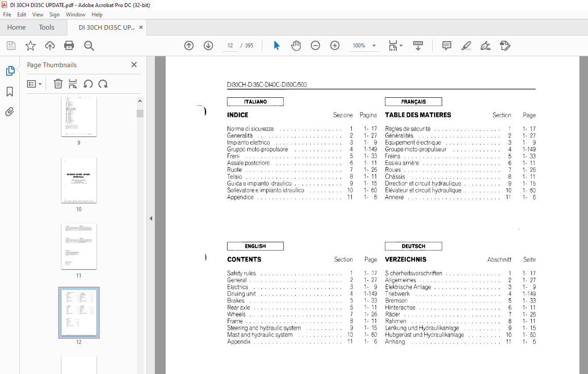Add a comment sticky note

(x=447, y=46)
